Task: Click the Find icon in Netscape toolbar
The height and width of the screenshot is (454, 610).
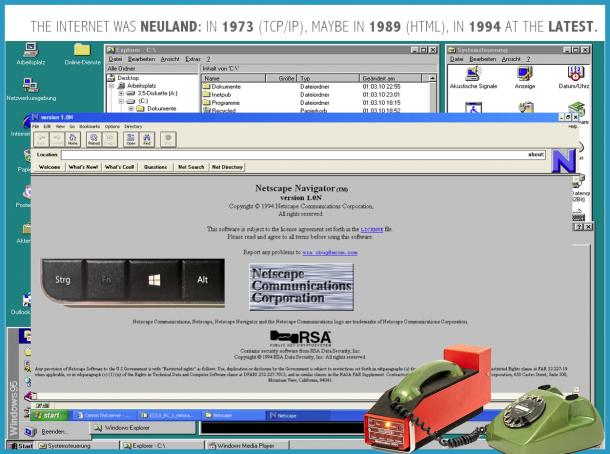Action: [x=148, y=140]
